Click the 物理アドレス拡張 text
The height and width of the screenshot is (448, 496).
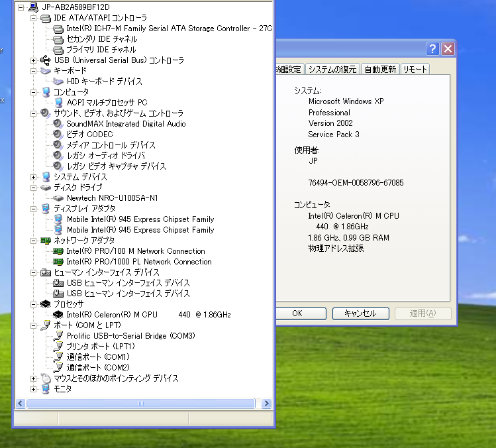[336, 249]
